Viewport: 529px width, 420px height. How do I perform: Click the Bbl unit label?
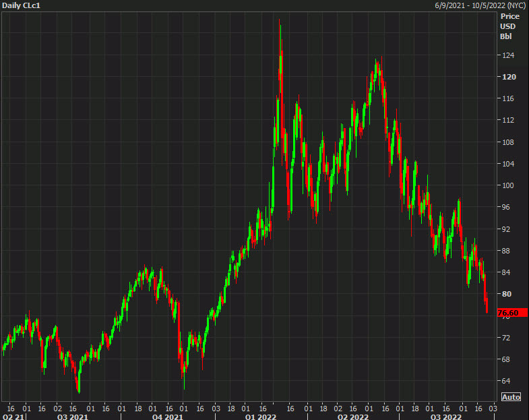(506, 36)
